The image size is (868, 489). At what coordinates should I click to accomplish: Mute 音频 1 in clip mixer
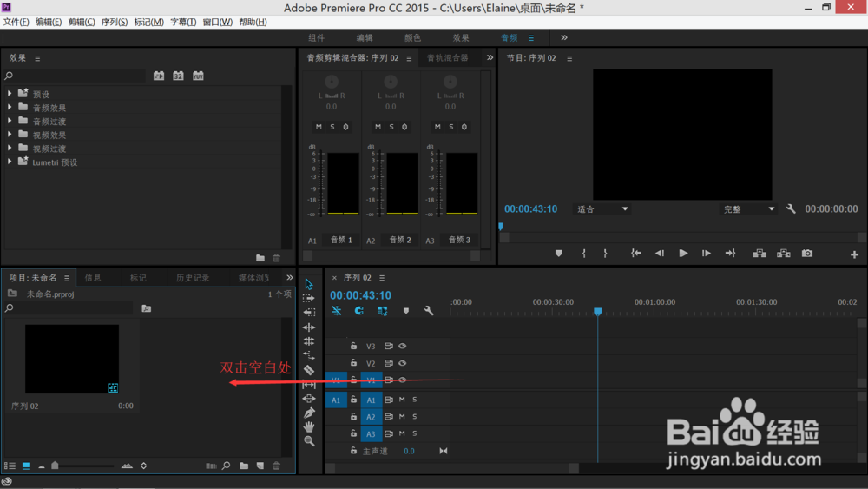[x=319, y=127]
